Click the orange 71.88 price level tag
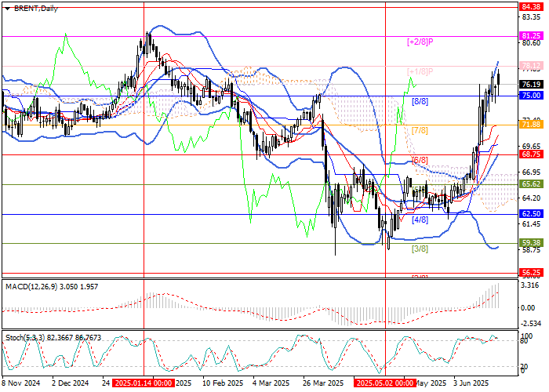Image resolution: width=549 pixels, height=392 pixels. pyautogui.click(x=531, y=125)
